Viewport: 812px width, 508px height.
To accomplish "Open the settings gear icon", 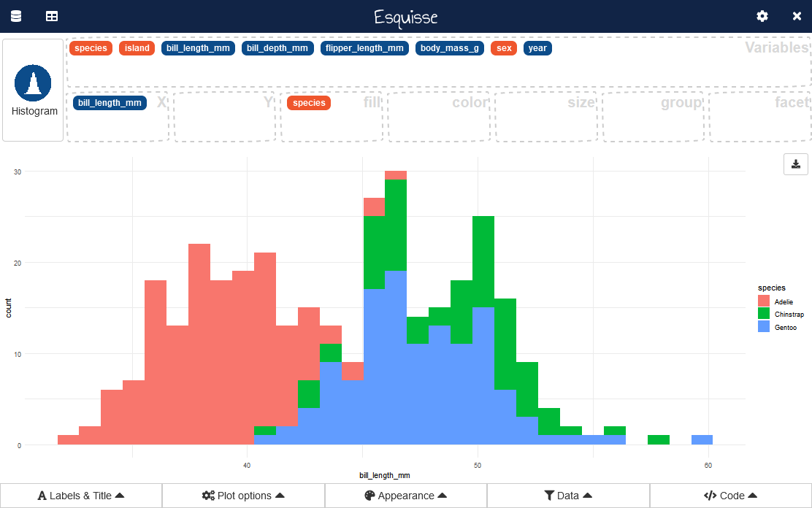I will (762, 16).
